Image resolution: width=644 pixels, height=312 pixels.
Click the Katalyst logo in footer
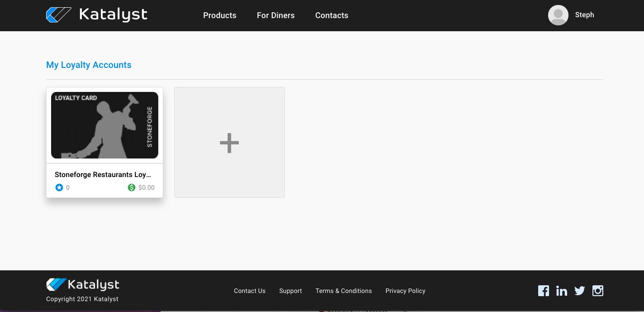click(83, 285)
